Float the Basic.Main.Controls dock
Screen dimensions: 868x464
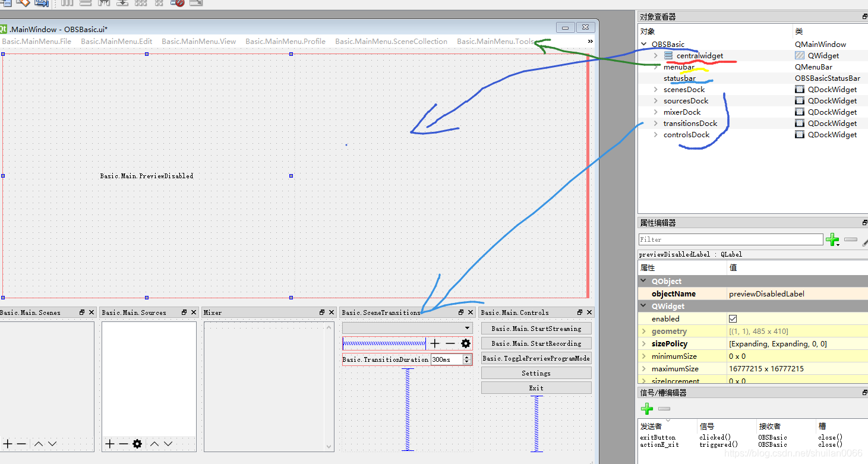tap(580, 313)
